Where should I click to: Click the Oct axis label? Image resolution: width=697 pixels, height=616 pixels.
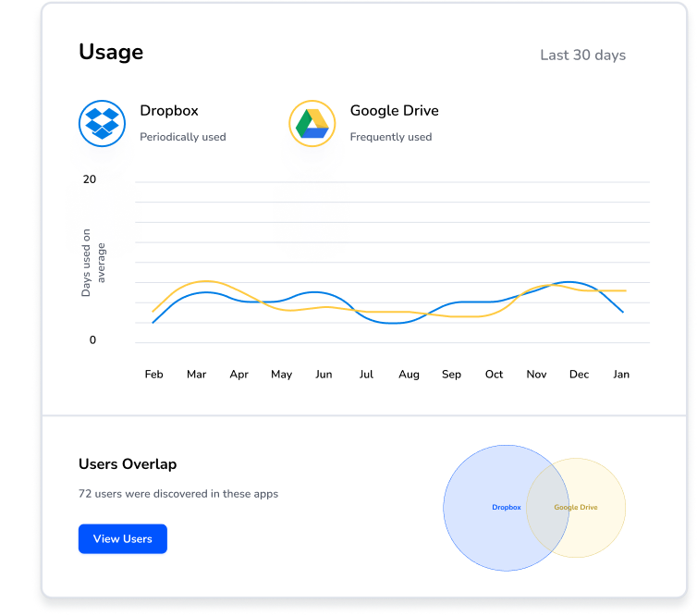(494, 375)
